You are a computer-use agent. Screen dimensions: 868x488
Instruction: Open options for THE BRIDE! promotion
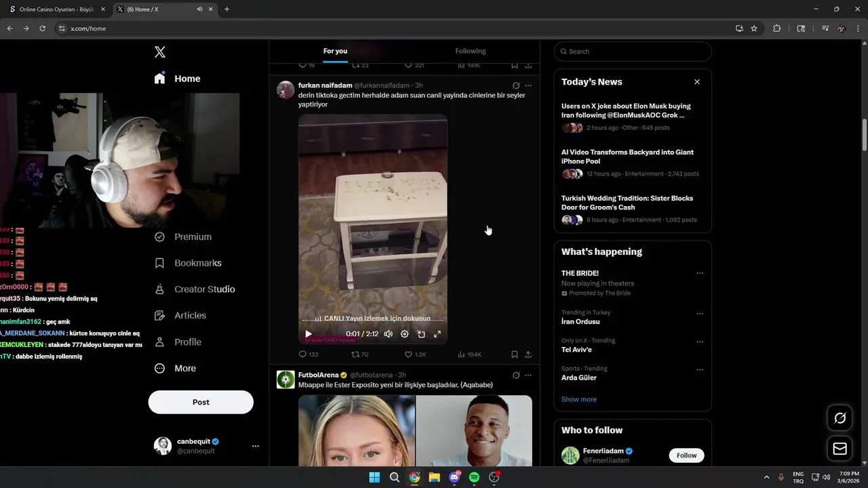point(700,273)
